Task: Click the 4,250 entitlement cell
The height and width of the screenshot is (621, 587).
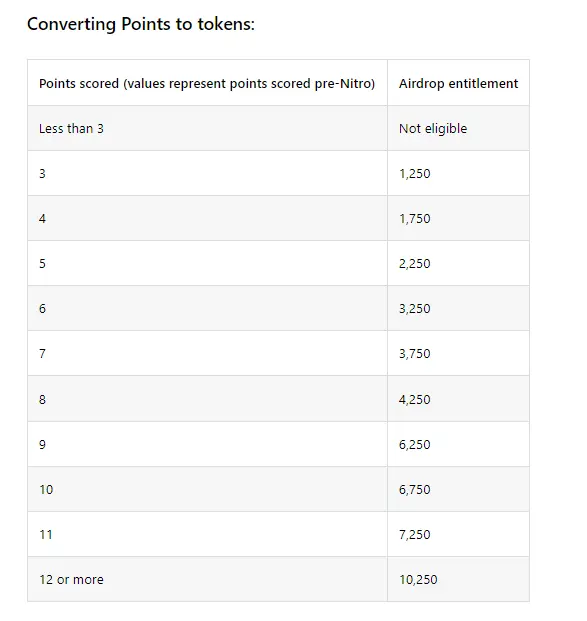Action: pos(458,399)
